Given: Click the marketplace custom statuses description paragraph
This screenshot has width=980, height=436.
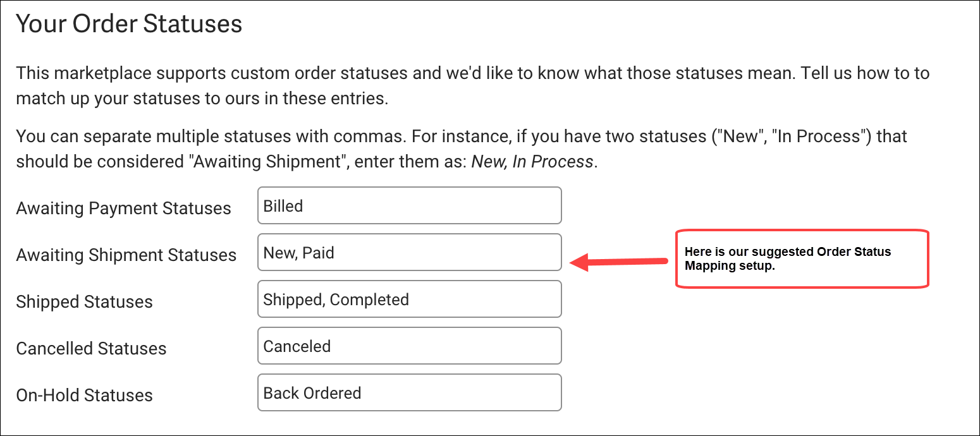Looking at the screenshot, I should tap(473, 86).
